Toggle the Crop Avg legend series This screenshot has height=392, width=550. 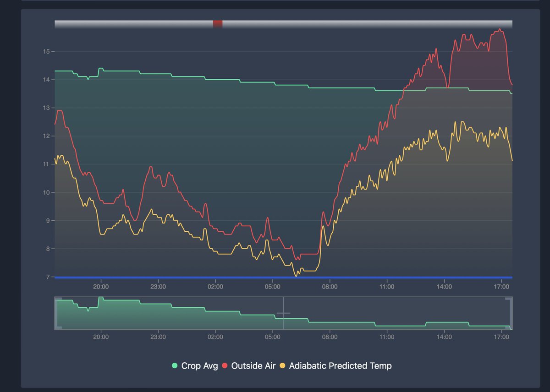(195, 366)
